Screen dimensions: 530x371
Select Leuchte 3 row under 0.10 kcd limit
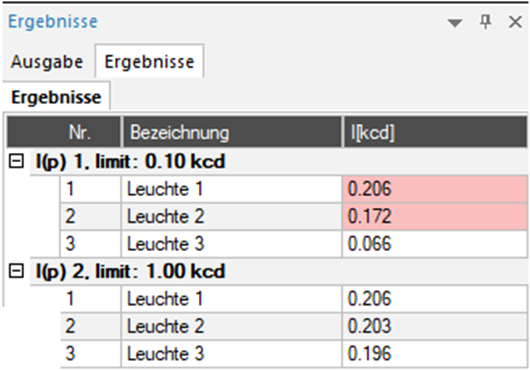coord(294,244)
